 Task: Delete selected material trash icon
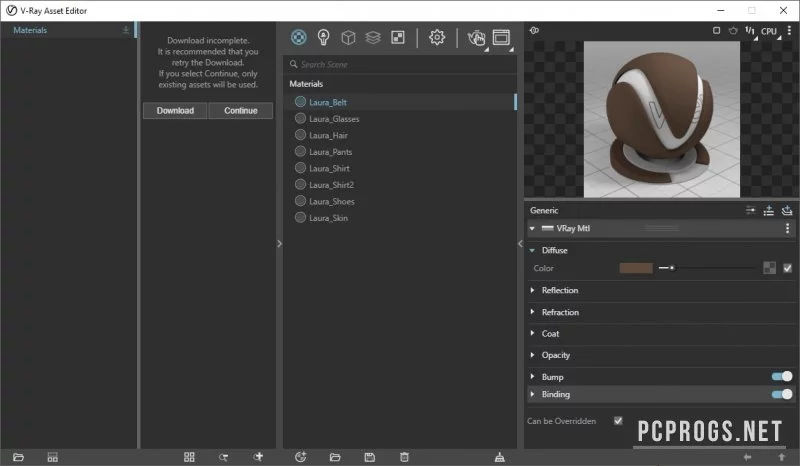(404, 457)
